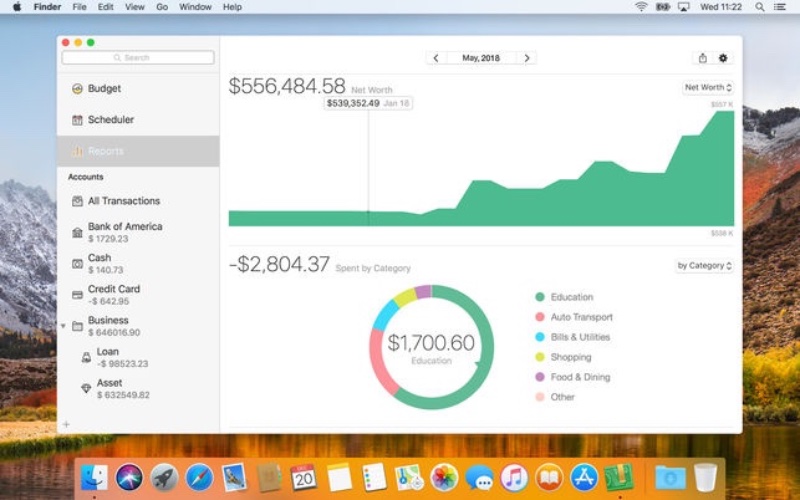The width and height of the screenshot is (800, 500).
Task: Click the Asset diamond icon
Action: 86,388
